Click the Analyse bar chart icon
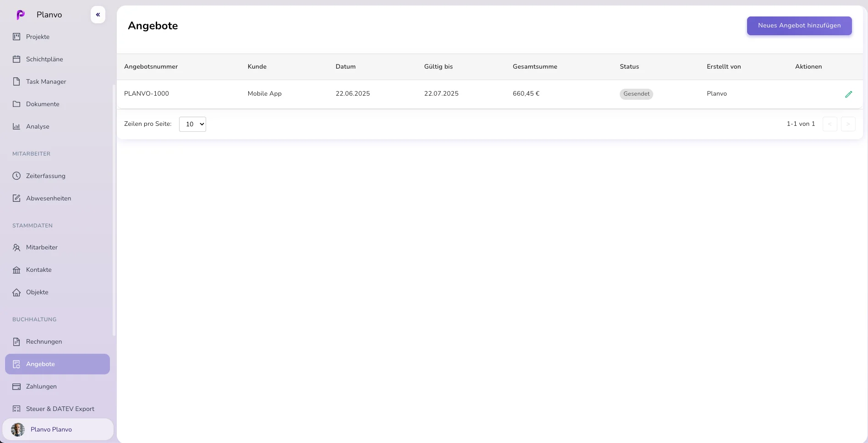This screenshot has width=868, height=443. (x=16, y=126)
